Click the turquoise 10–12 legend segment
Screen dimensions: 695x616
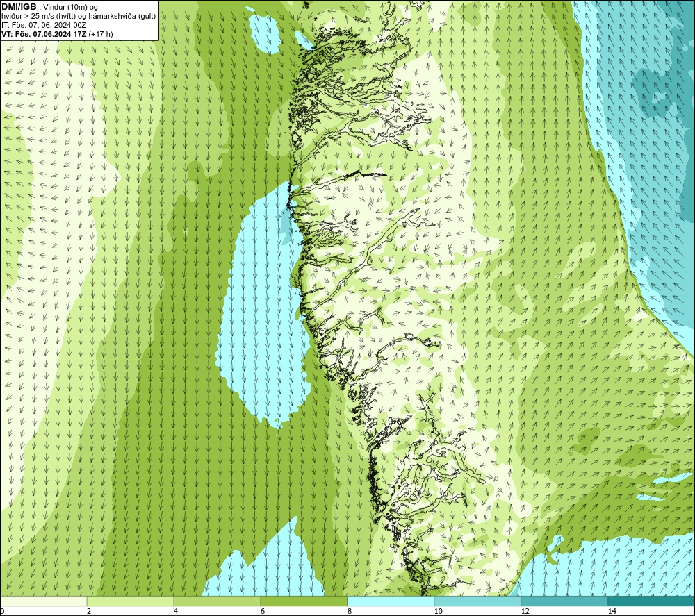click(x=478, y=601)
